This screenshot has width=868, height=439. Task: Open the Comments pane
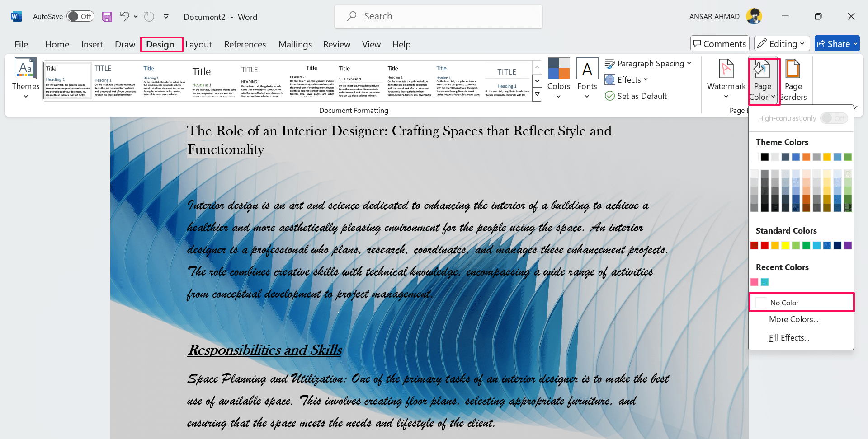coord(720,44)
